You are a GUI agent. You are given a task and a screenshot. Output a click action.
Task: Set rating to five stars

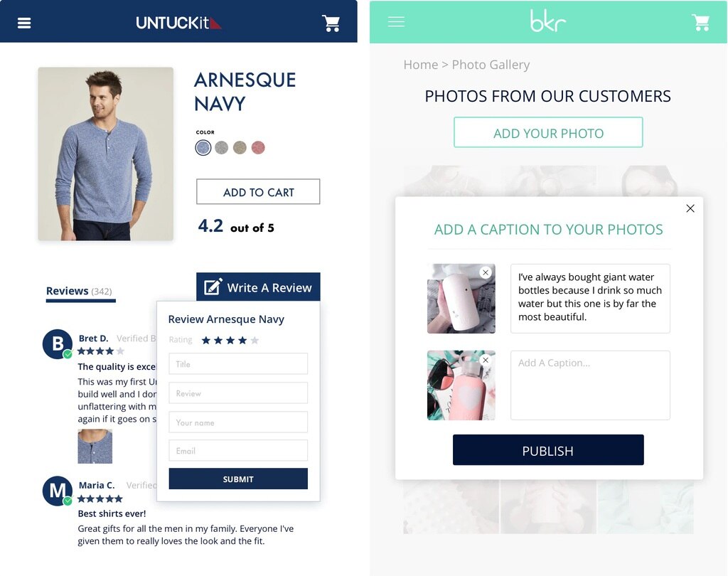point(255,341)
